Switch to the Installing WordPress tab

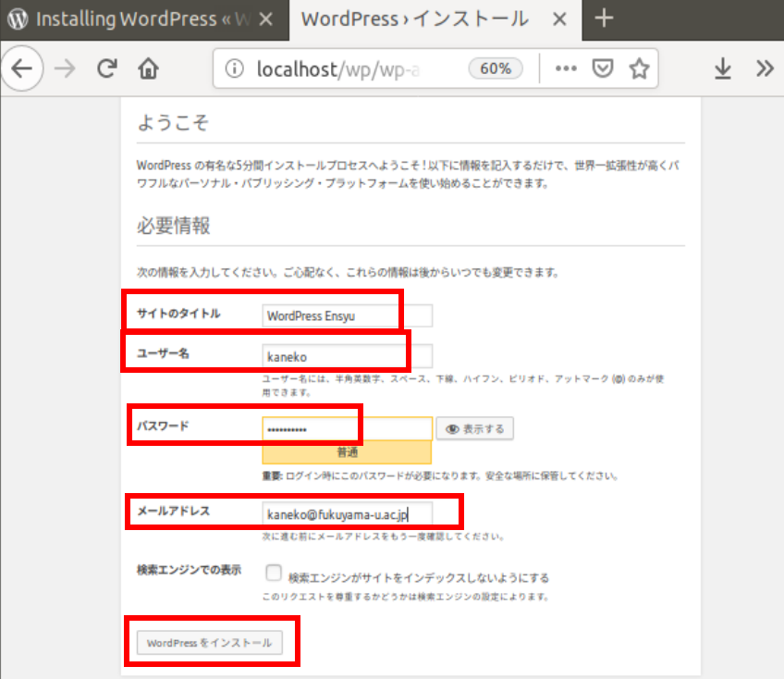tap(144, 20)
